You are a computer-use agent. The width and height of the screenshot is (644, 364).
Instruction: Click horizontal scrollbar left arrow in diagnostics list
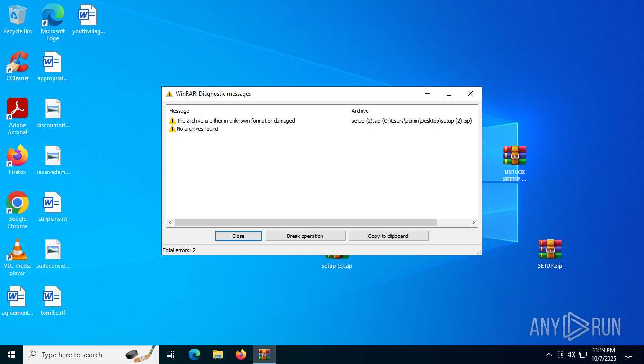170,223
